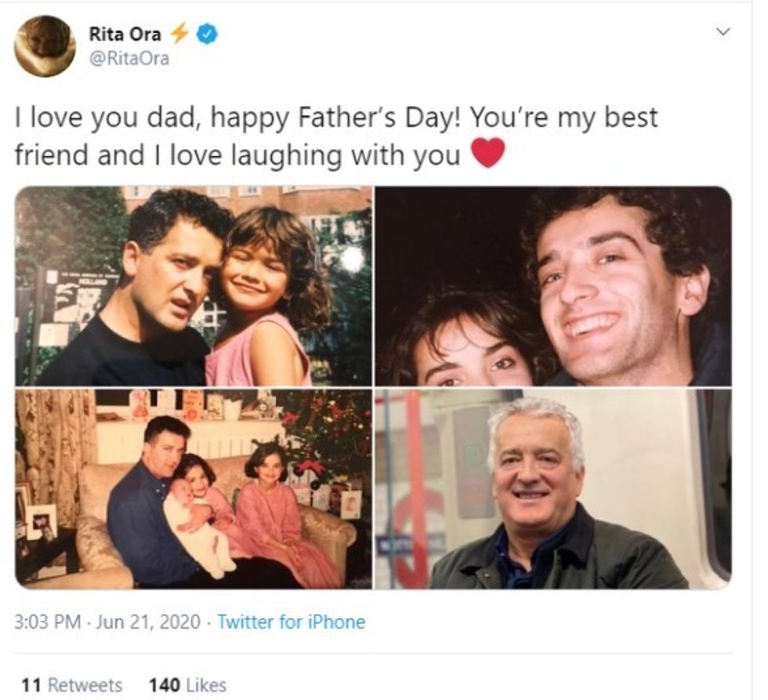Open the close-up photo of the smiling curly-haired man
This screenshot has height=700, width=768.
point(552,286)
